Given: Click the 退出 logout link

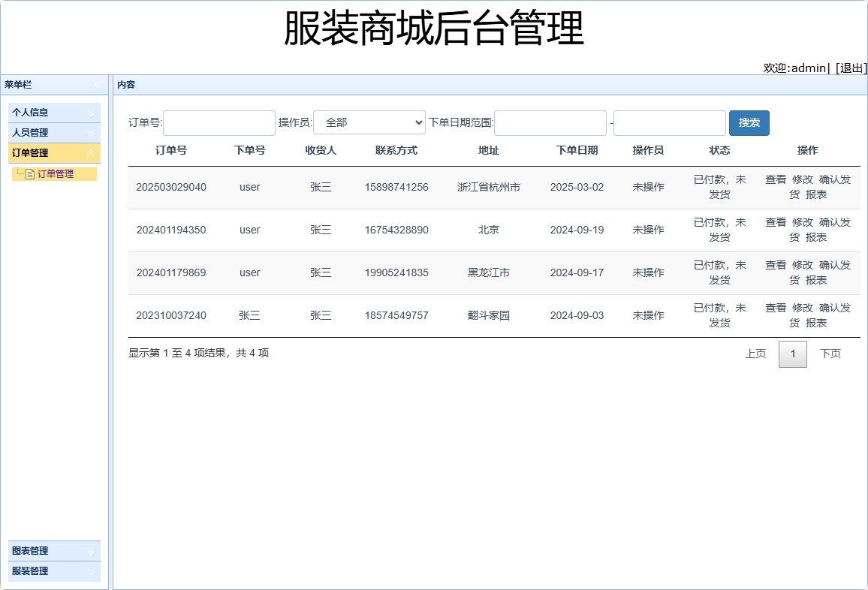Looking at the screenshot, I should tap(850, 68).
